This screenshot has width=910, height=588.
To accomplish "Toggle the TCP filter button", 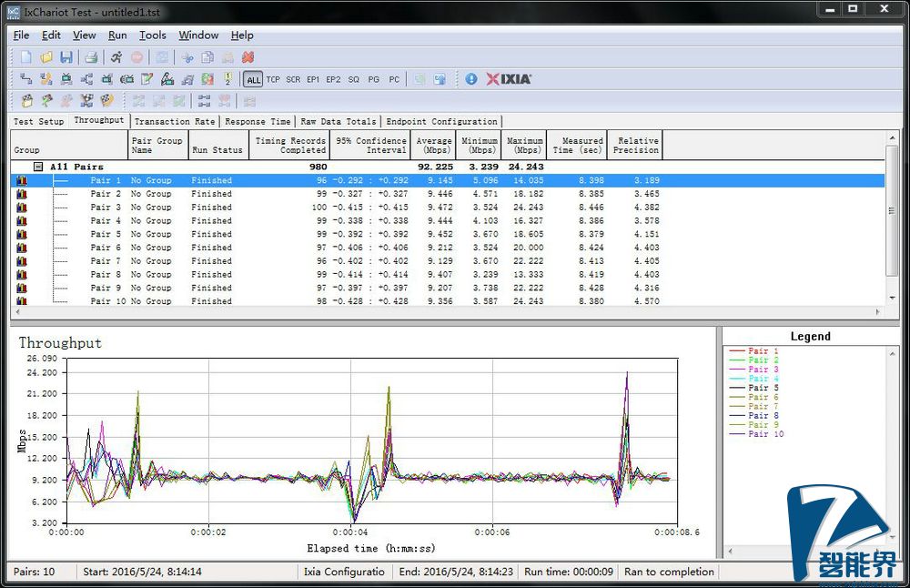I will pyautogui.click(x=273, y=80).
